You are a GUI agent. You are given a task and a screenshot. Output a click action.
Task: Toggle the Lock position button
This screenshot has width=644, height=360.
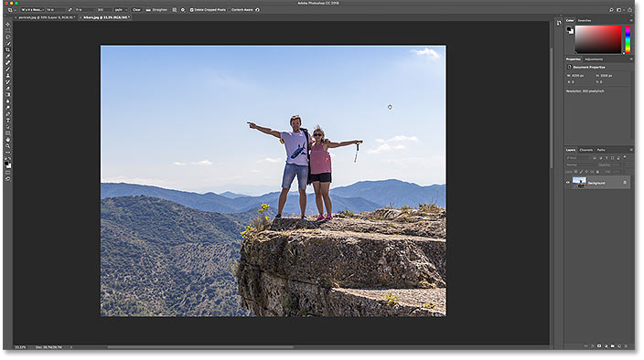coord(586,172)
